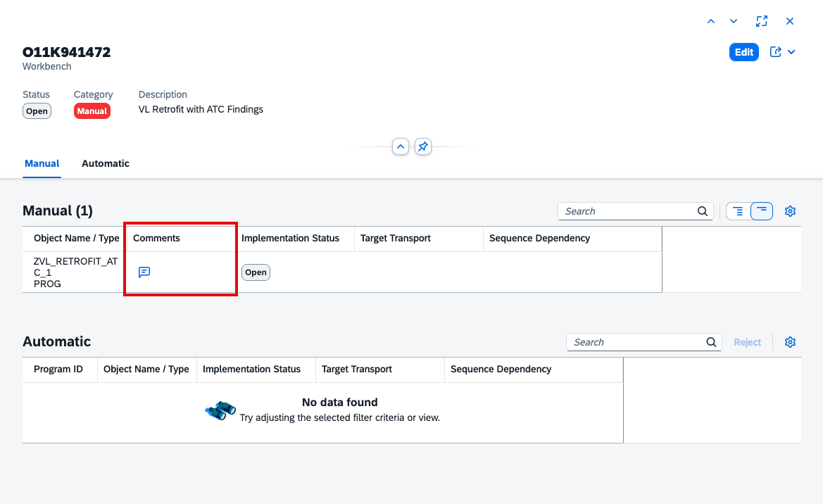Click the share/export icon
The width and height of the screenshot is (823, 504).
pos(775,52)
